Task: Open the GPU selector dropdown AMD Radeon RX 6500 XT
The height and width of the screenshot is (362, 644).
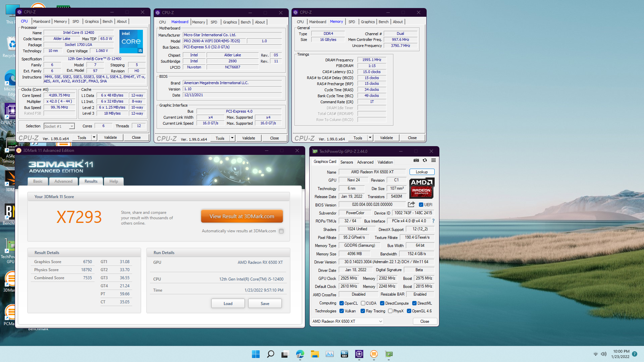Action: [x=347, y=321]
